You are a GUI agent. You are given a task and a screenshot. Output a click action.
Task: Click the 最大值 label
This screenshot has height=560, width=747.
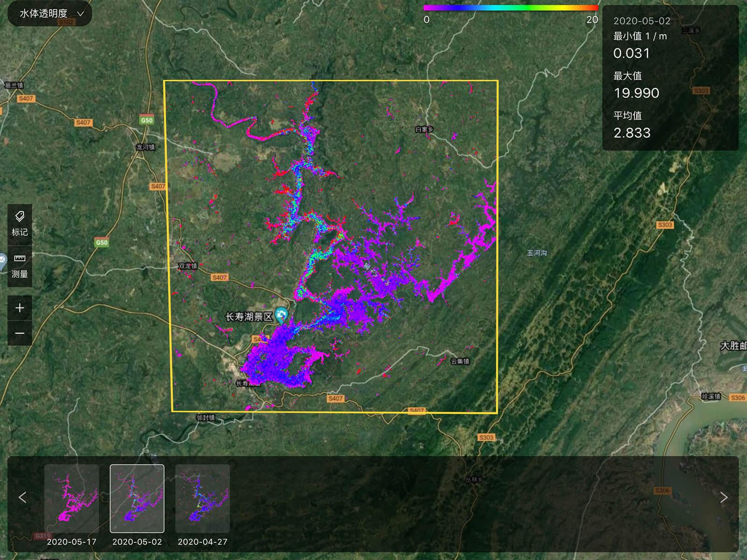point(627,76)
